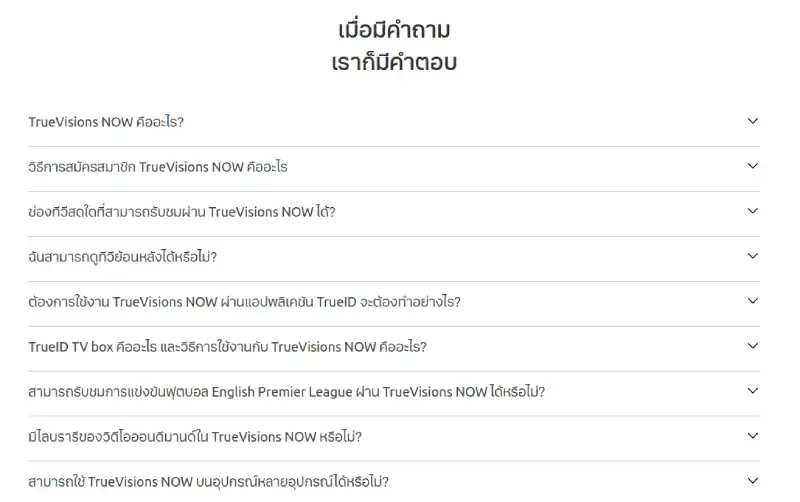This screenshot has height=502, width=800.
Task: Click the chevron on the ดูทีวีย้อนหลัง row
Action: tap(753, 256)
